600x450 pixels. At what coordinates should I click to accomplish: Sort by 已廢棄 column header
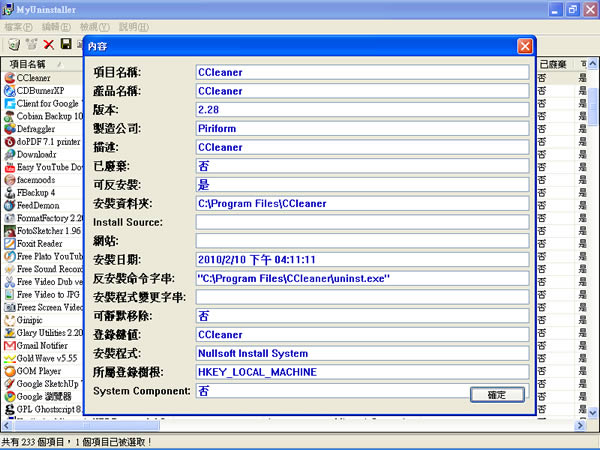click(554, 64)
